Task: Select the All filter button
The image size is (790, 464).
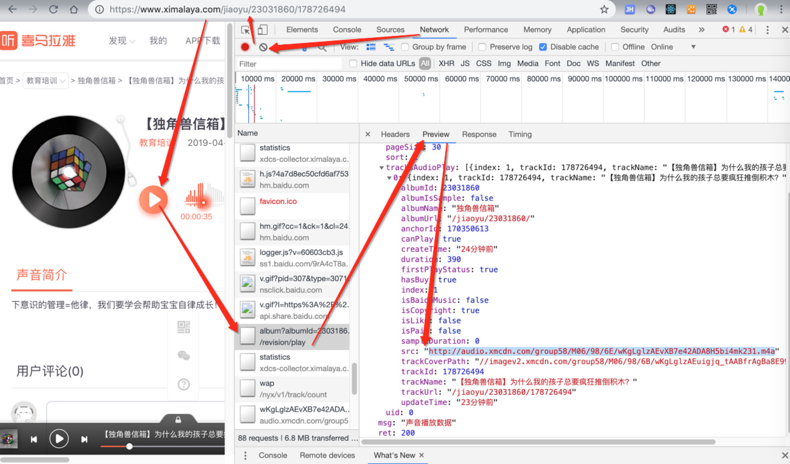Action: coord(425,63)
